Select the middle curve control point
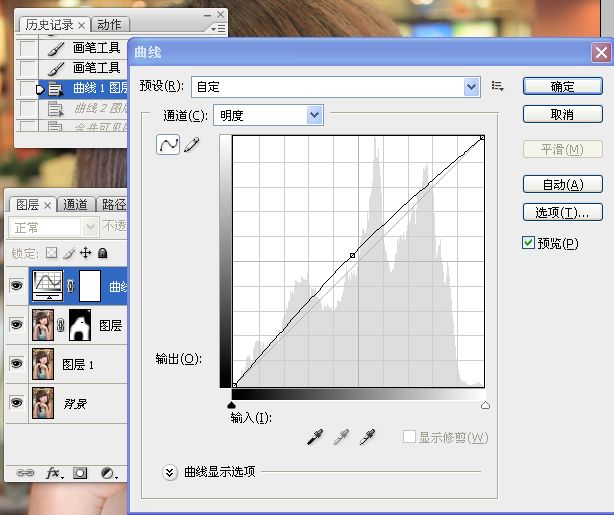614x515 pixels. click(352, 255)
